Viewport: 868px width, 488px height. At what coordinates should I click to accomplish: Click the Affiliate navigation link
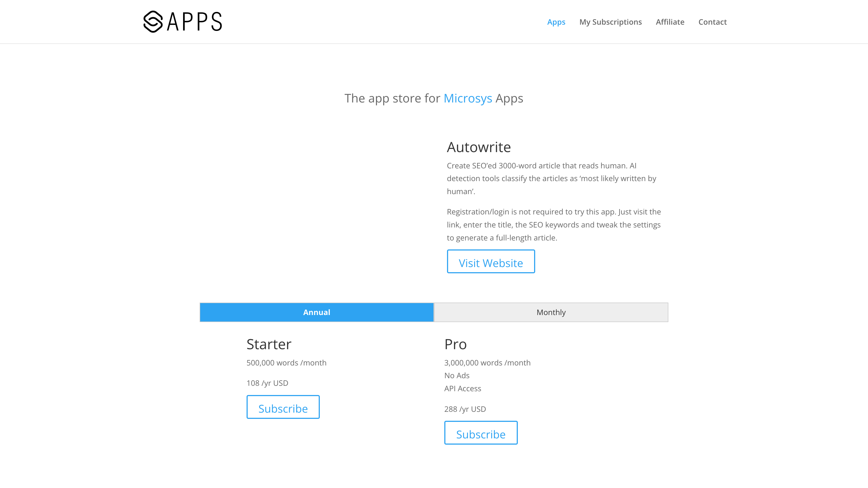(670, 21)
